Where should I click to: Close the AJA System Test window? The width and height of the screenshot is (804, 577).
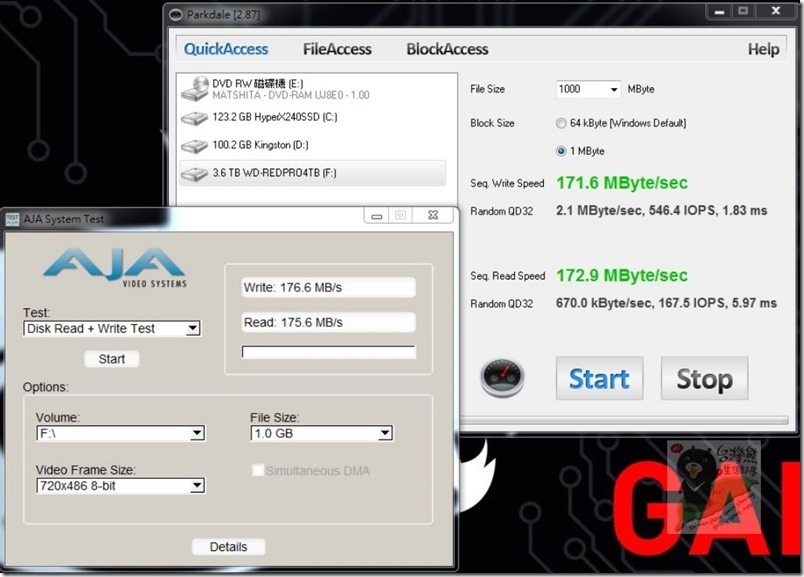pyautogui.click(x=433, y=215)
